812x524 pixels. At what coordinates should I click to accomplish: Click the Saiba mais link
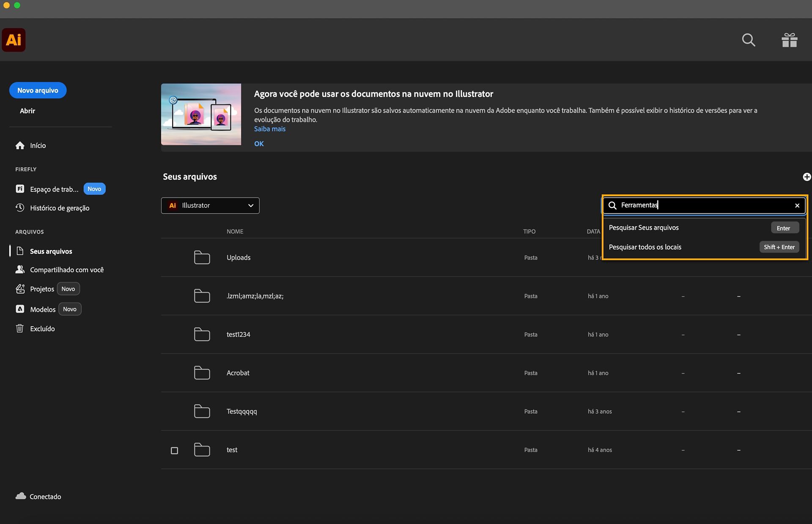pos(270,129)
